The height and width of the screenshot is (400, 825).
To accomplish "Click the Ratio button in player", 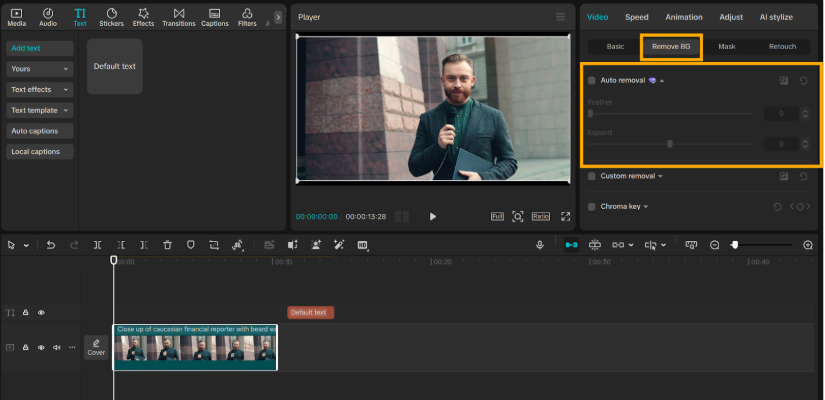I will 541,216.
